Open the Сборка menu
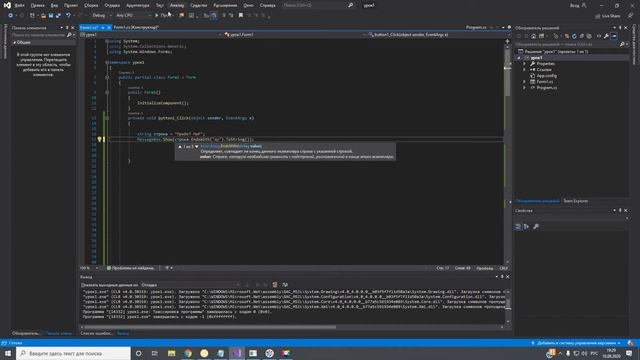This screenshot has width=640, height=360. click(x=91, y=6)
